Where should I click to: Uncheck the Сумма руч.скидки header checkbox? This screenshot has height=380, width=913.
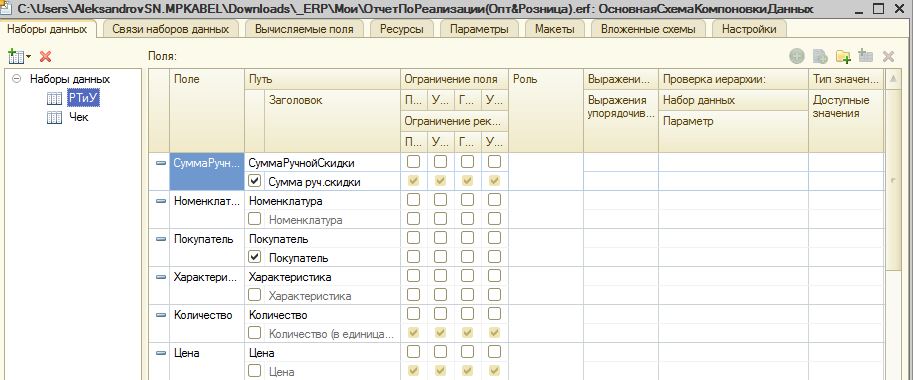coord(254,181)
